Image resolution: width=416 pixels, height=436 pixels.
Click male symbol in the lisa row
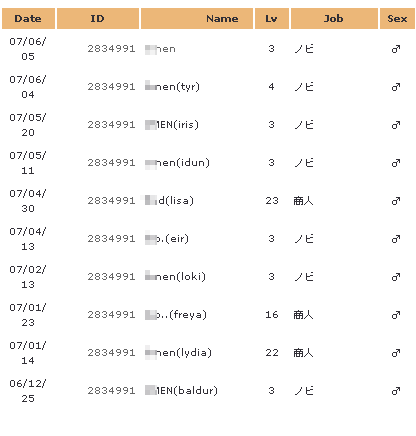click(396, 201)
